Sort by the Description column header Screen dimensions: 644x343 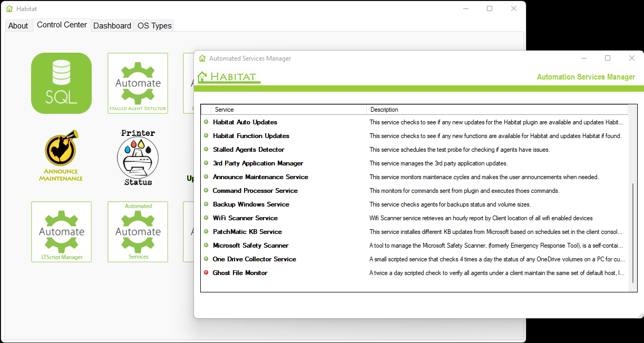click(x=497, y=110)
